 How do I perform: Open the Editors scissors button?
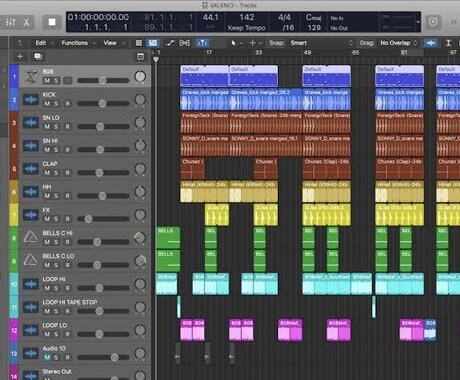[x=26, y=22]
